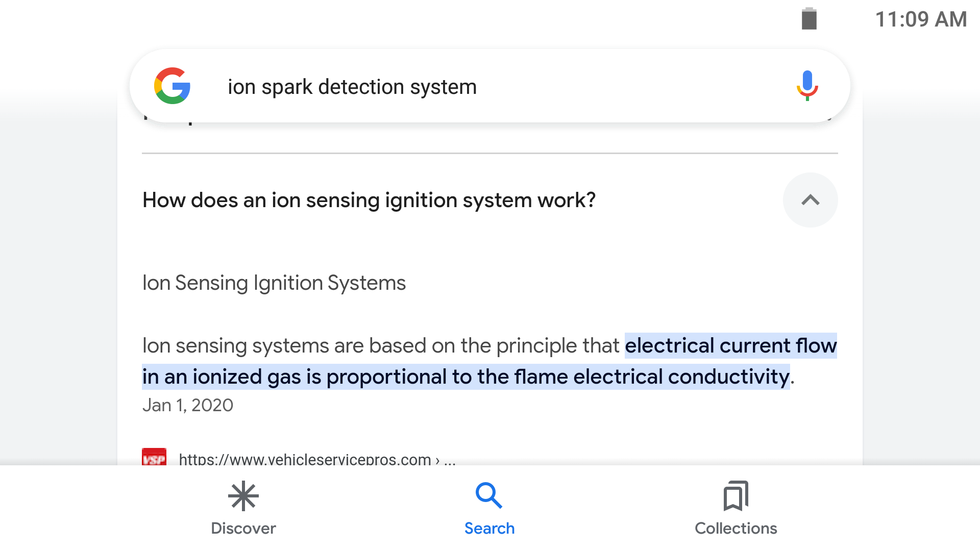Click the highlighted 'electrical current flow' snippet
The height and width of the screenshot is (551, 980).
point(730,346)
